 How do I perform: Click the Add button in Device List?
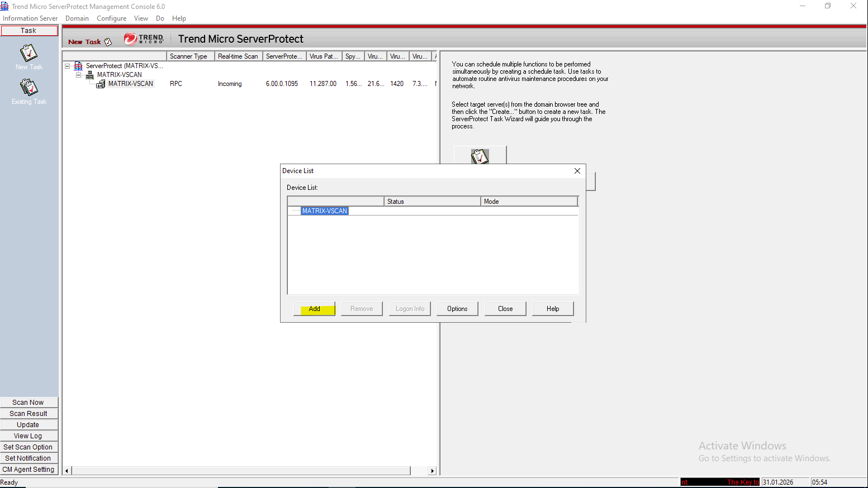315,309
